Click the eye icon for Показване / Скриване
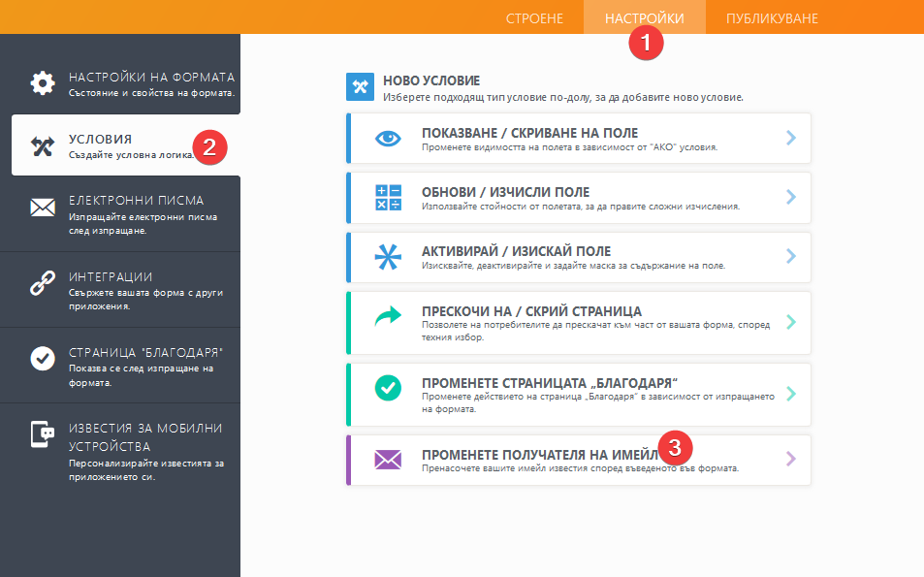Screen dimensions: 924x577 pos(388,138)
